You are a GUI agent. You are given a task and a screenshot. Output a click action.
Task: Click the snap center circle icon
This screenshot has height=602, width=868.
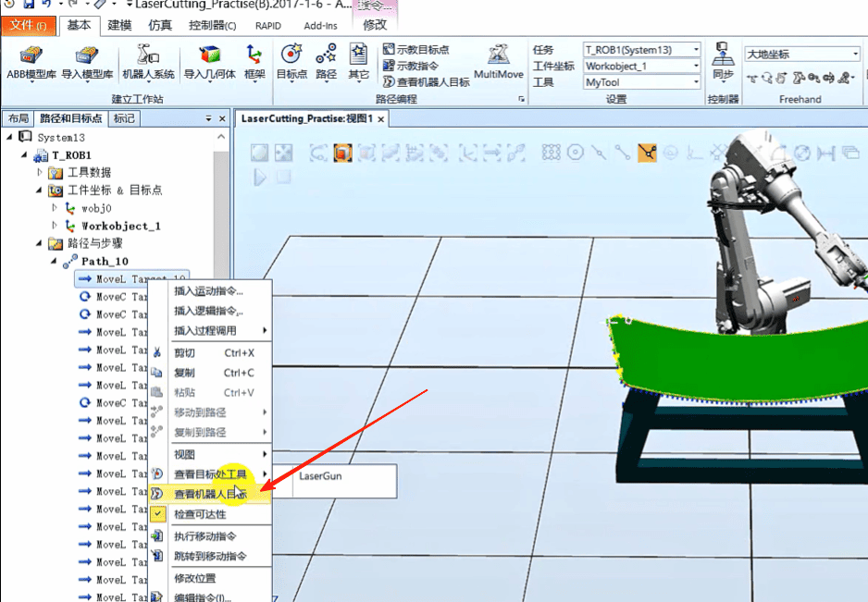[x=576, y=153]
